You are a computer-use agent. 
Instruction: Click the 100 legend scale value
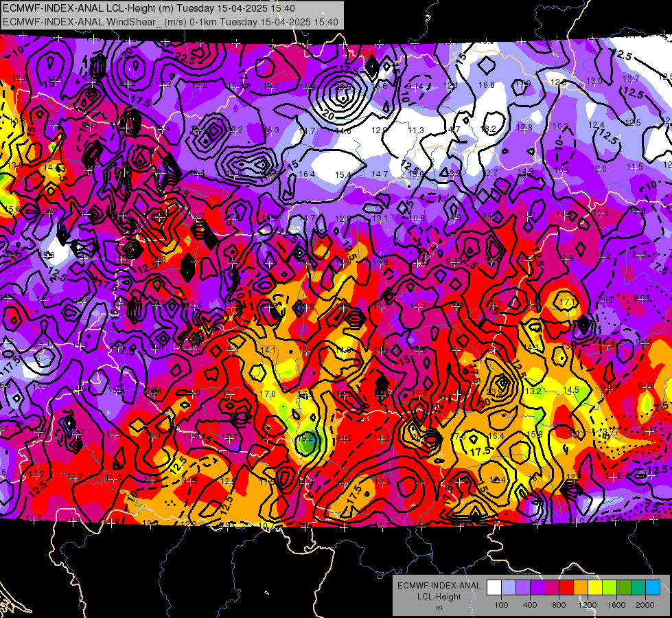(x=501, y=605)
